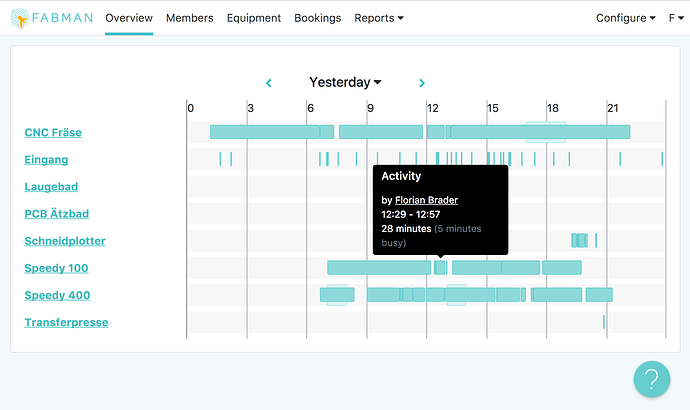Expand the Yesterday date dropdown
This screenshot has height=410, width=690.
click(x=345, y=82)
